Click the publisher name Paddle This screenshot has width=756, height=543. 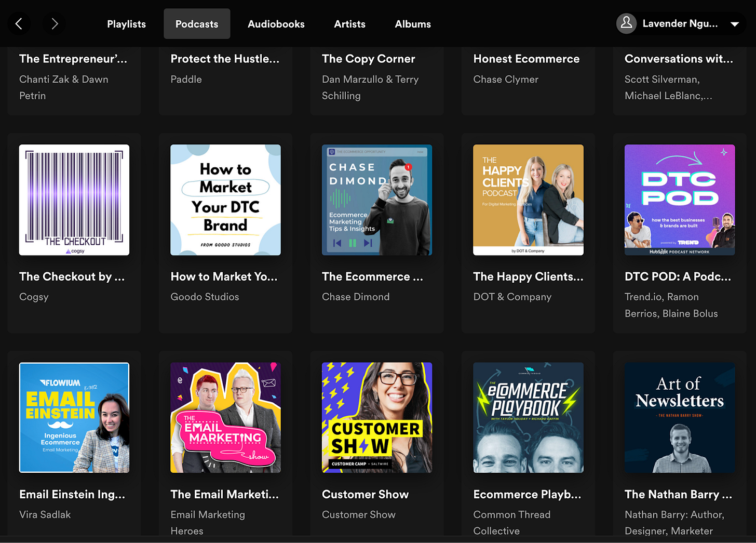point(186,80)
